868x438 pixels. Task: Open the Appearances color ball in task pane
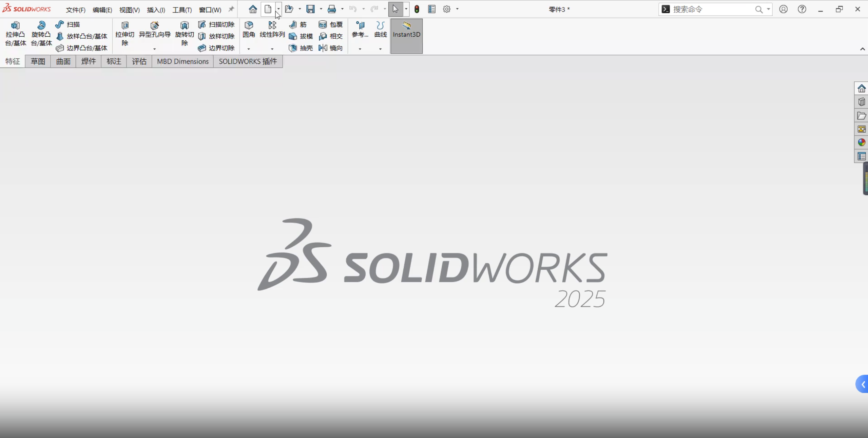click(x=861, y=142)
